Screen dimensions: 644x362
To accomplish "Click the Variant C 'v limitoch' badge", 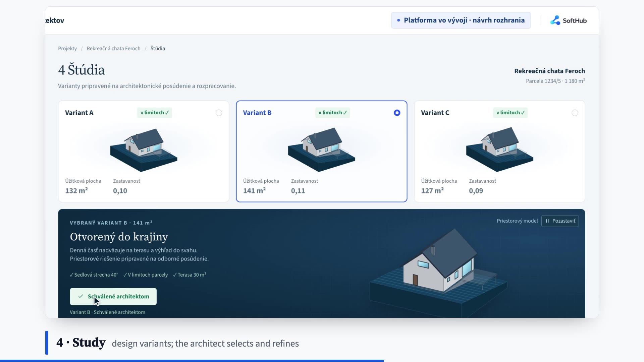I will 511,113.
